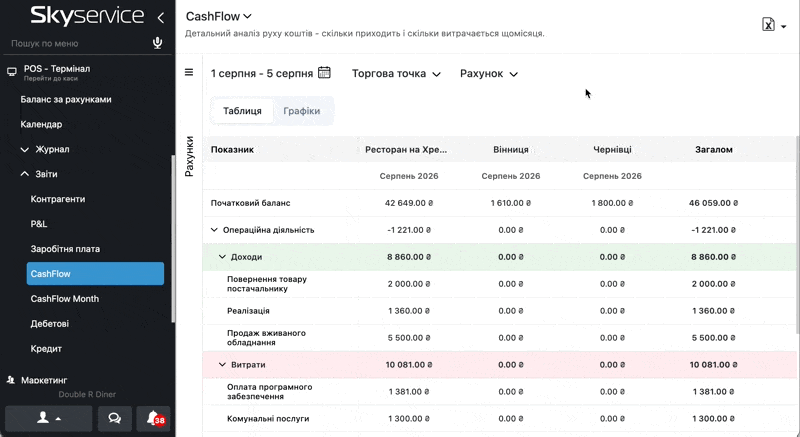
Task: Click the Marketing section icon
Action: click(x=11, y=380)
